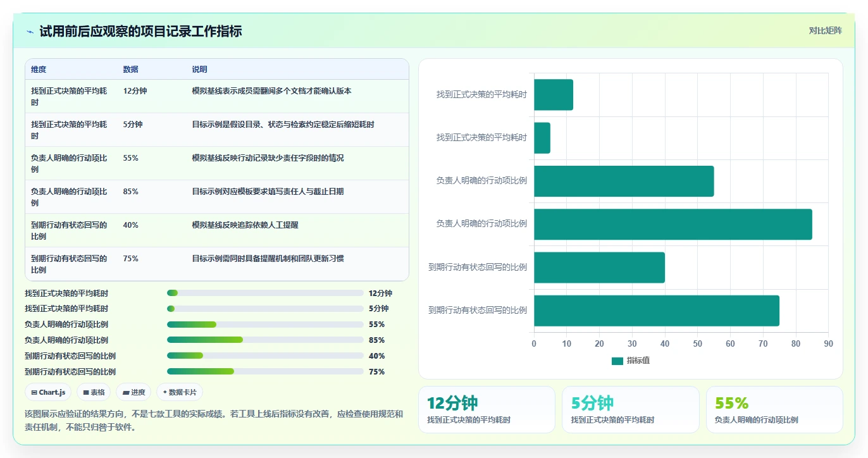Viewport: 868px width, 458px height.
Task: Click the 12分钟 cell in the table
Action: click(135, 91)
